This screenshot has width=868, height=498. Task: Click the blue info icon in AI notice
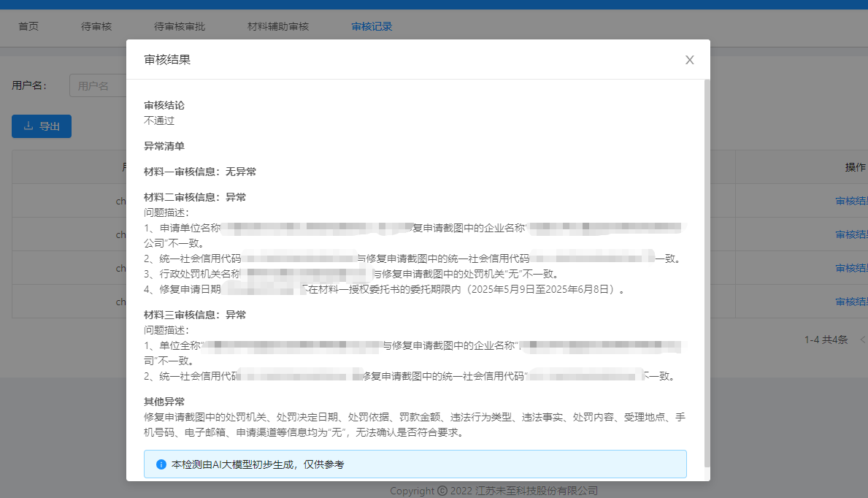[x=161, y=464]
